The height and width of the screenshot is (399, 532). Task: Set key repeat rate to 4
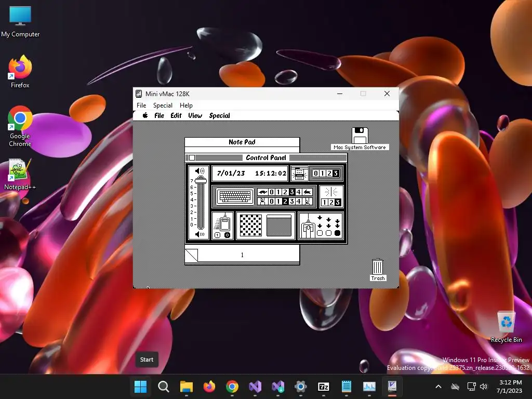coord(299,192)
